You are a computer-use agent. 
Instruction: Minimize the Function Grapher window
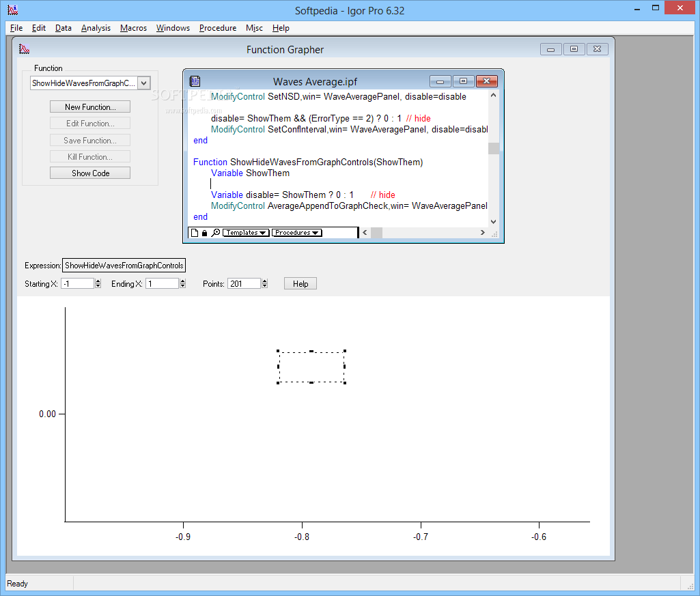click(x=551, y=49)
